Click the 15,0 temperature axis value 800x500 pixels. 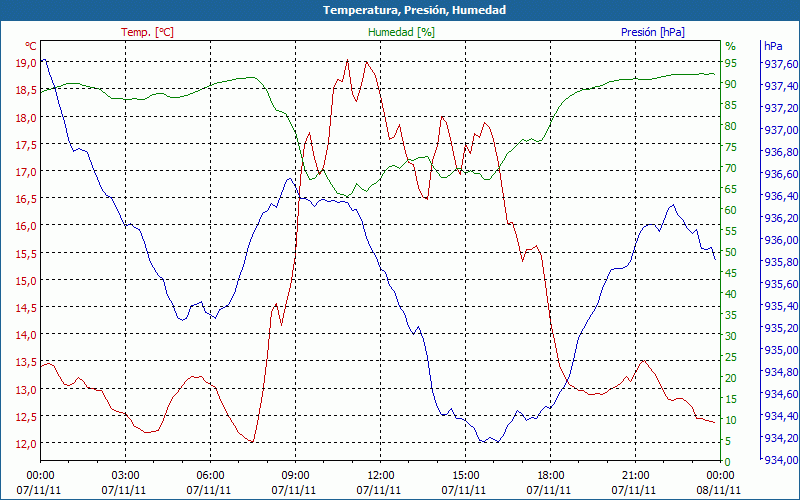27,281
